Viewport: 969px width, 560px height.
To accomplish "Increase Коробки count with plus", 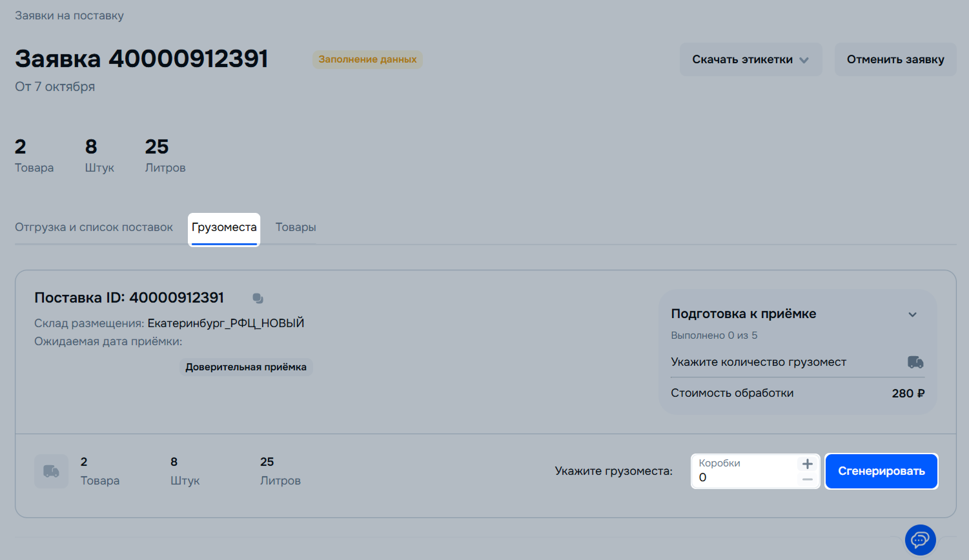I will [x=807, y=464].
